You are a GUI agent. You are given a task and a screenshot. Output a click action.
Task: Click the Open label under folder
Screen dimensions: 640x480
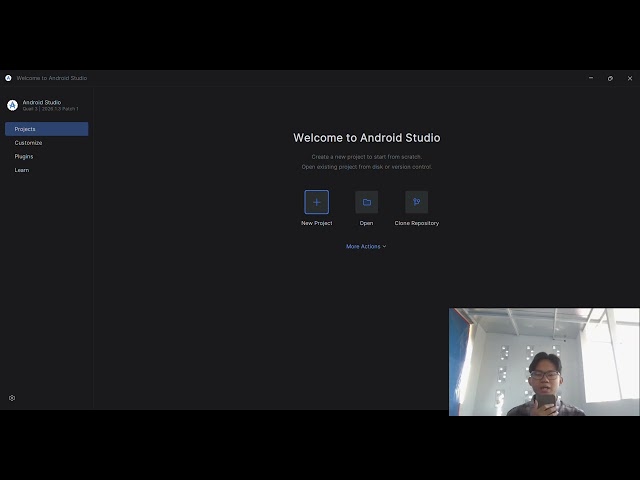point(366,223)
